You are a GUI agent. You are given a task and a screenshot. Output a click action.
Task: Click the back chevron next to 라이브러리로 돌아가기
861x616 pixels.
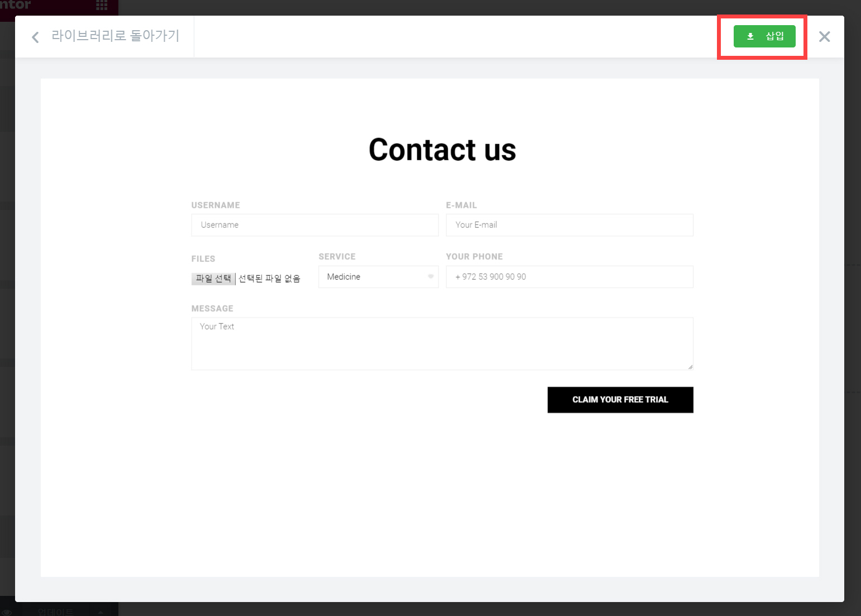click(x=35, y=36)
